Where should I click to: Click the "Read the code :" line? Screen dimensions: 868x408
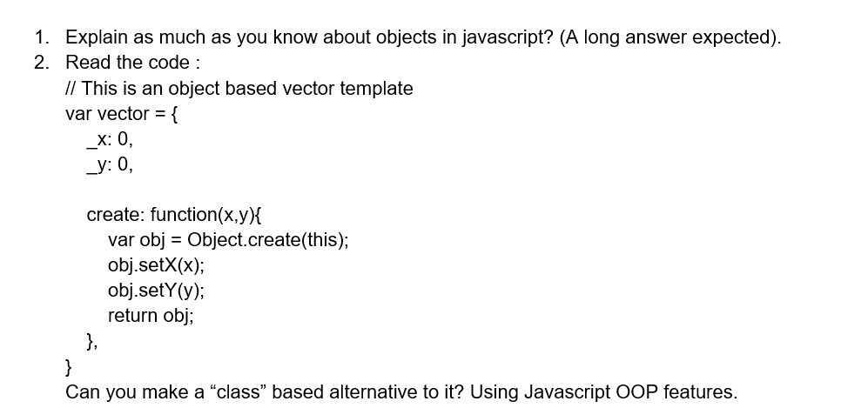pos(133,63)
